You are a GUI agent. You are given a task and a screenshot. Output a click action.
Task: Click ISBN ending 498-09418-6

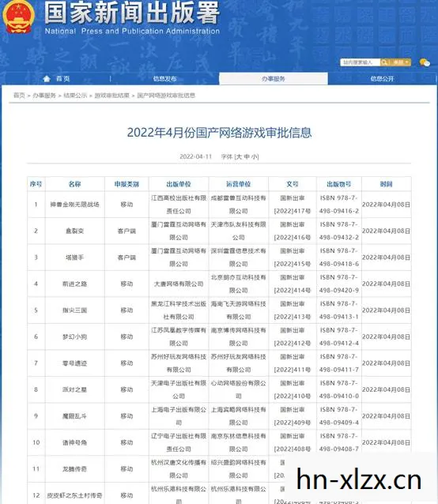point(339,264)
